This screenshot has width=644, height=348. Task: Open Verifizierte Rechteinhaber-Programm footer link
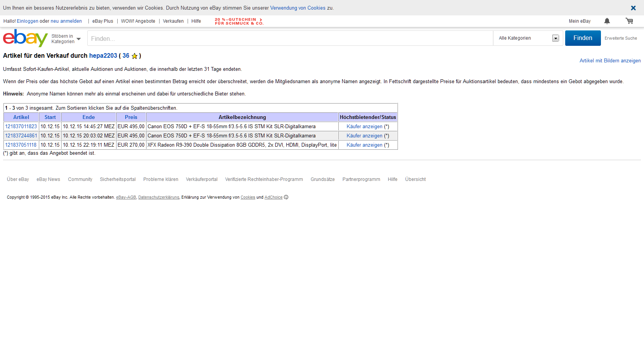tap(264, 179)
